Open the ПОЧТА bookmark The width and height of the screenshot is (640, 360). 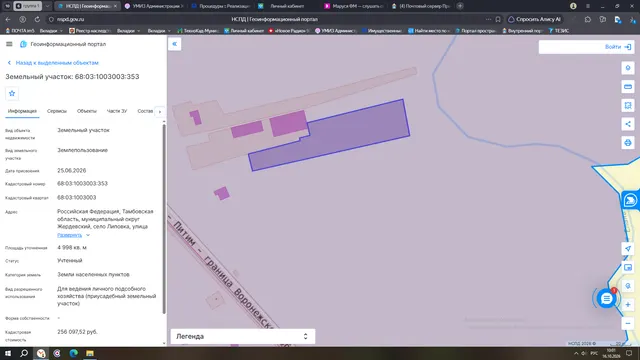(x=20, y=31)
